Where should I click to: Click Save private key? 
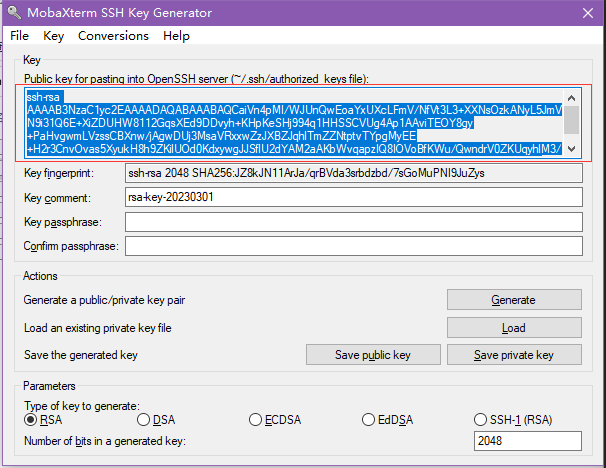[x=514, y=354]
